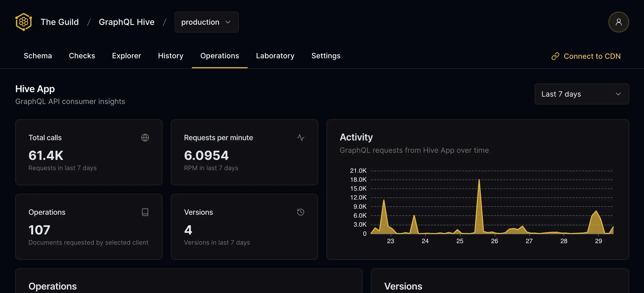Click the pulse icon on Requests per minute
This screenshot has width=644, height=293.
[x=301, y=138]
